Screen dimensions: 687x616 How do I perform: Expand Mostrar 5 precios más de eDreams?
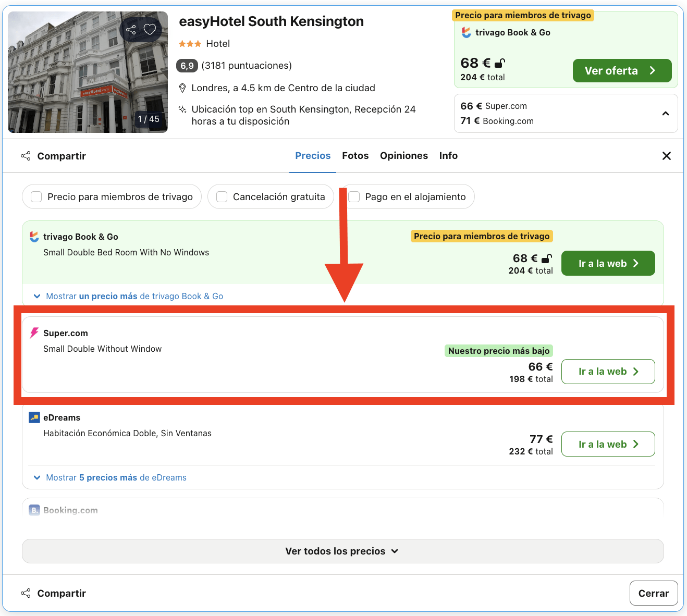110,477
